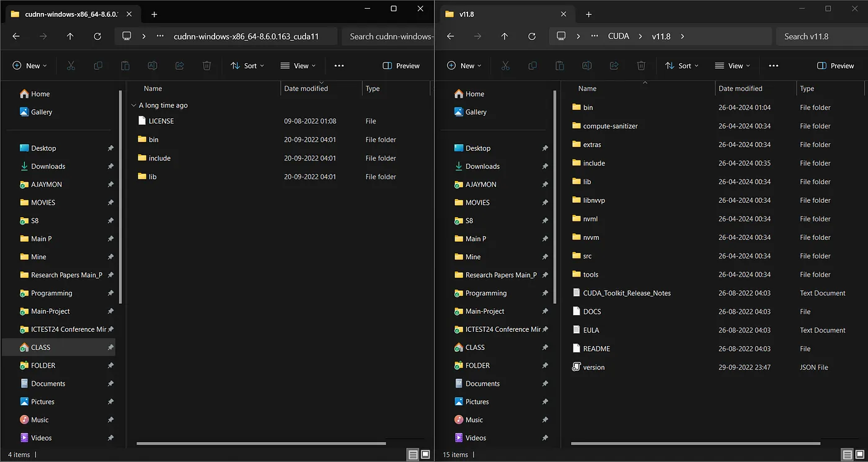Viewport: 868px width, 462px height.
Task: Click Cut icon in v11.8 window toolbar
Action: tap(505, 66)
